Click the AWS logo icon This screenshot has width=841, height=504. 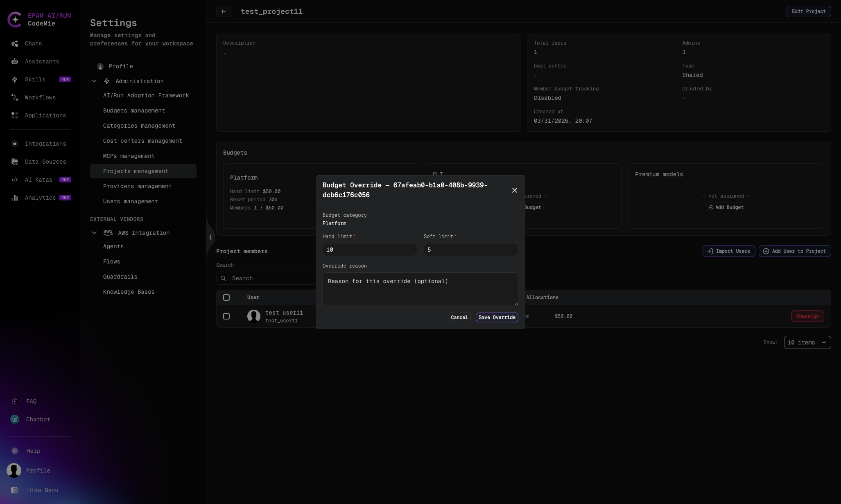click(108, 232)
